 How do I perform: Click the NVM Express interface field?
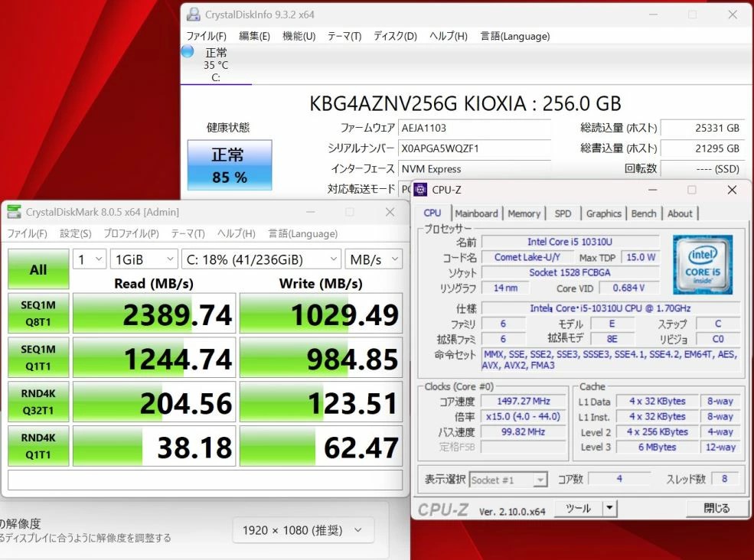pyautogui.click(x=475, y=169)
